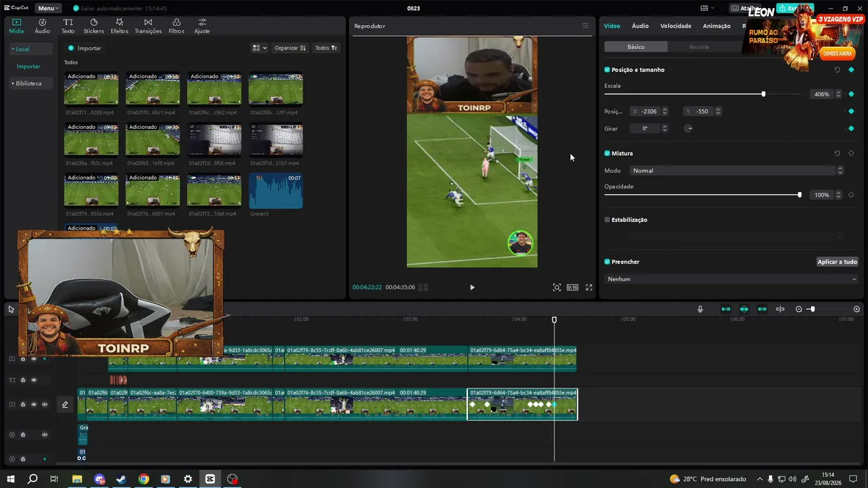Toggle the third timeline preview-axis button
Image resolution: width=868 pixels, height=488 pixels.
[x=762, y=309]
